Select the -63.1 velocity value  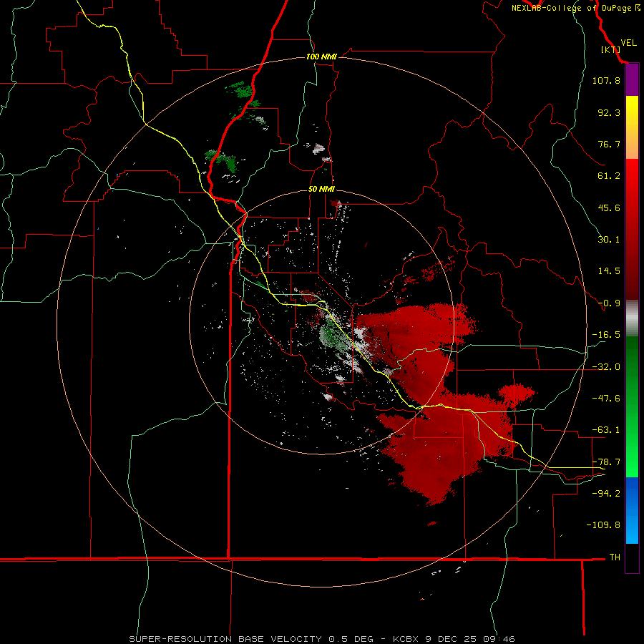[606, 430]
